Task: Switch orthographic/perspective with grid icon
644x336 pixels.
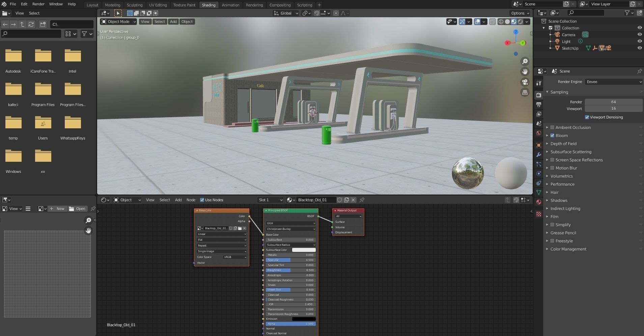Action: click(x=525, y=92)
